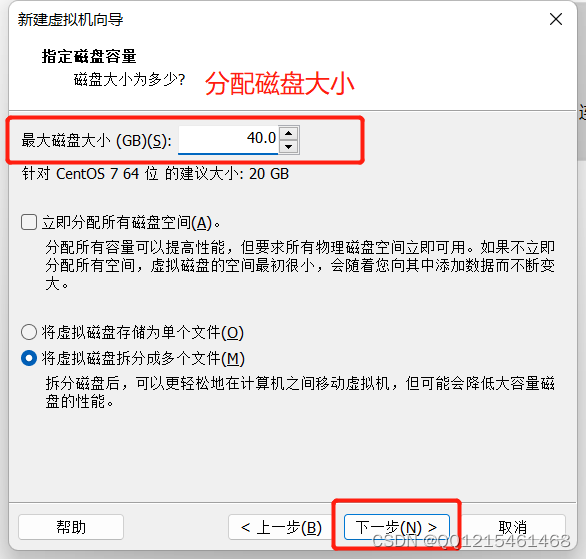Enable the 立即分配所有磁盘空间 checkbox
This screenshot has width=586, height=559.
(x=29, y=222)
